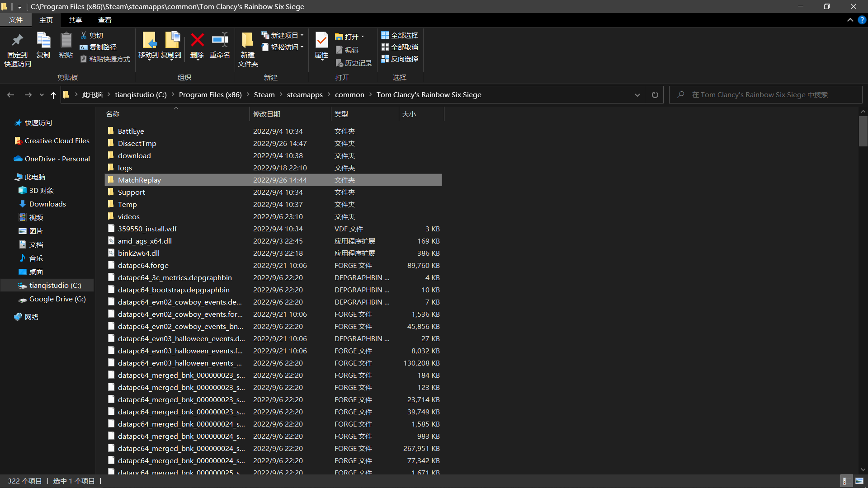
Task: Click the red Delete X icon
Action: (x=197, y=40)
